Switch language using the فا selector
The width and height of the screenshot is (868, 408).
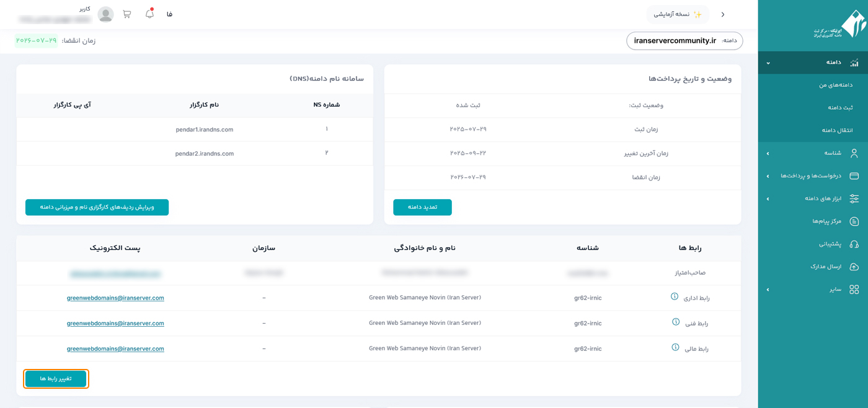(169, 14)
